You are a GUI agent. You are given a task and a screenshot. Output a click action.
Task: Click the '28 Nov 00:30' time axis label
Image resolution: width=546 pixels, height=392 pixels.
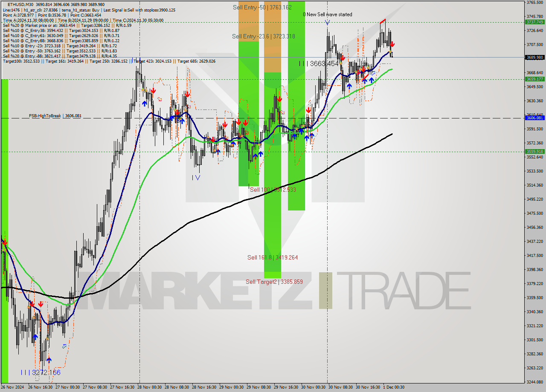[x=151, y=387]
